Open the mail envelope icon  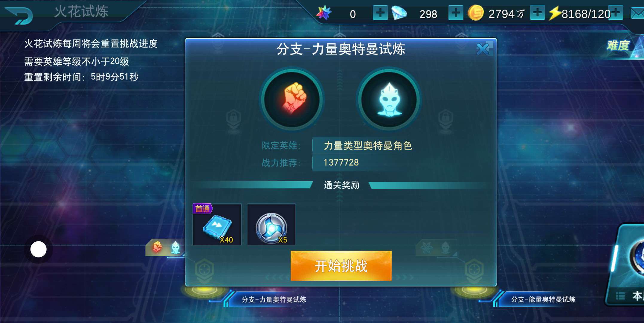pos(637,13)
